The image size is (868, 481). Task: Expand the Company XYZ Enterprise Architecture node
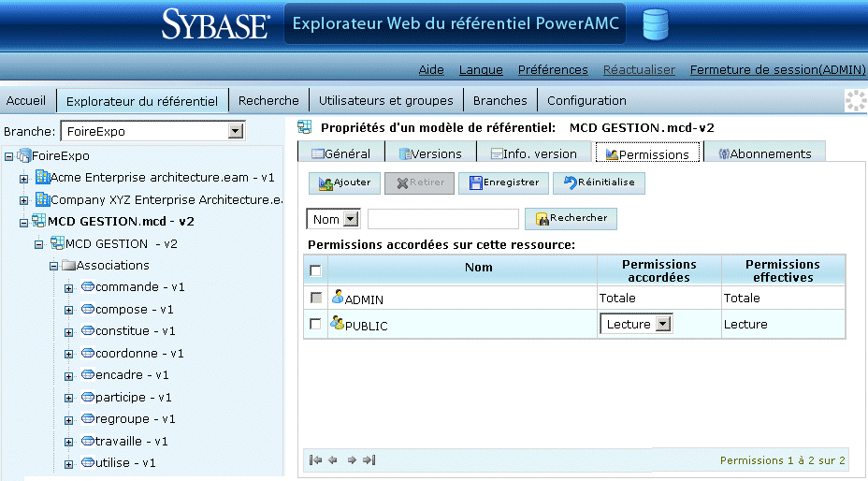click(x=23, y=200)
